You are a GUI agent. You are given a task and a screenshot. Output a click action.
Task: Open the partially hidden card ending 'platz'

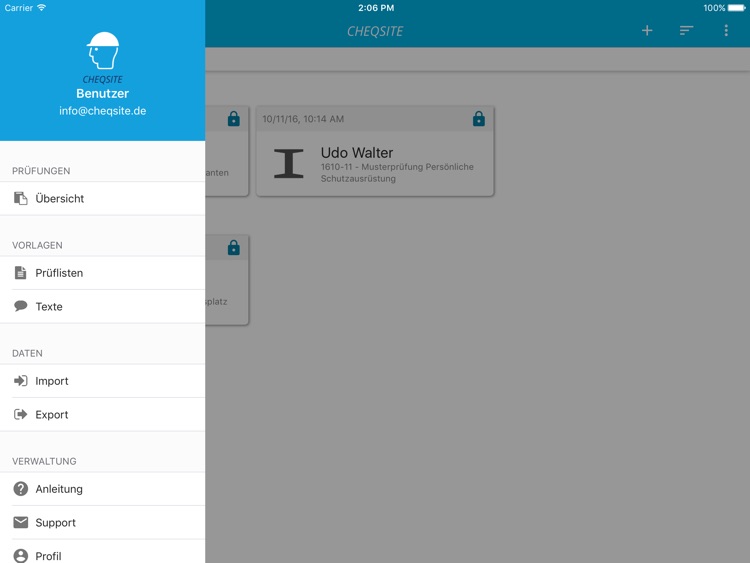[227, 280]
